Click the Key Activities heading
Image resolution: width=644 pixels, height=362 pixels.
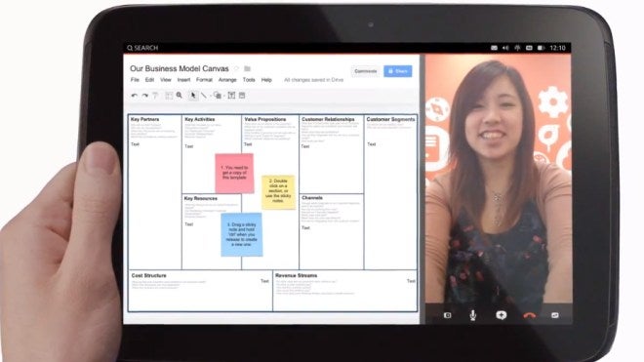click(200, 119)
